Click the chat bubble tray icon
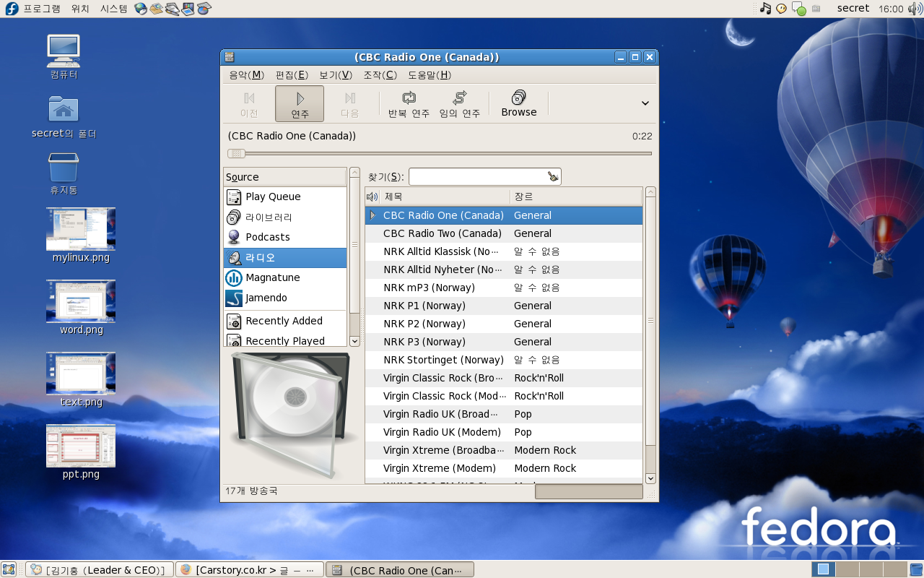 point(799,9)
